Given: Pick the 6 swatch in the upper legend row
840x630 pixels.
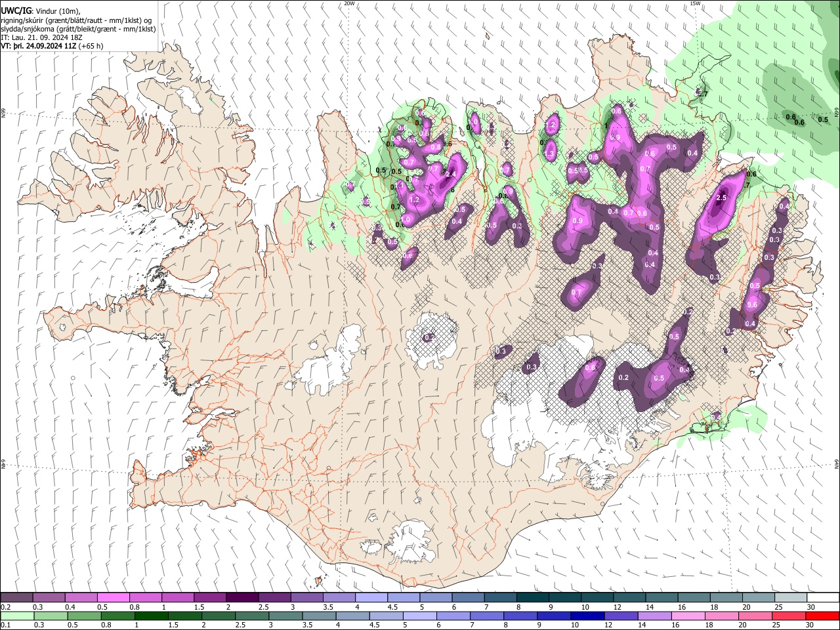Looking at the screenshot, I should click(467, 597).
